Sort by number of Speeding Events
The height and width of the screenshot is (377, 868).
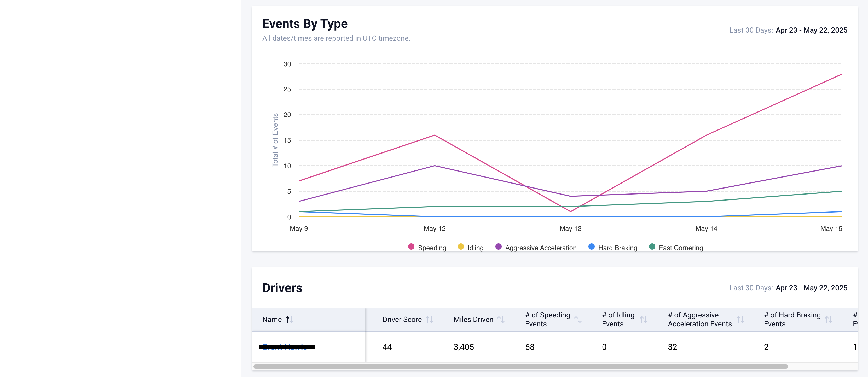578,320
